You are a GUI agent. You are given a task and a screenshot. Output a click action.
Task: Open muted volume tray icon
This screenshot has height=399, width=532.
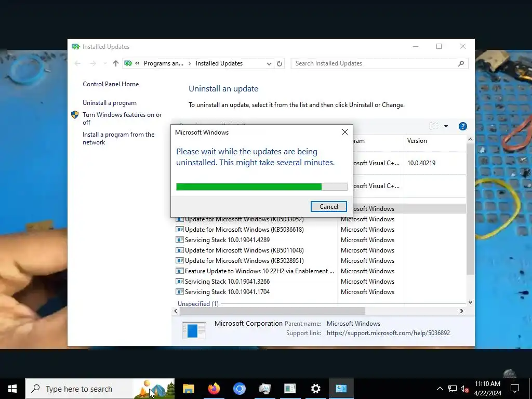[x=465, y=389]
